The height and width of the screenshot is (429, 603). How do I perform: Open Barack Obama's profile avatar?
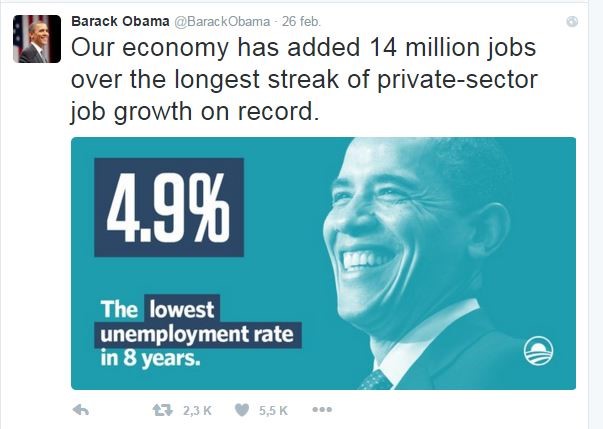pyautogui.click(x=37, y=39)
